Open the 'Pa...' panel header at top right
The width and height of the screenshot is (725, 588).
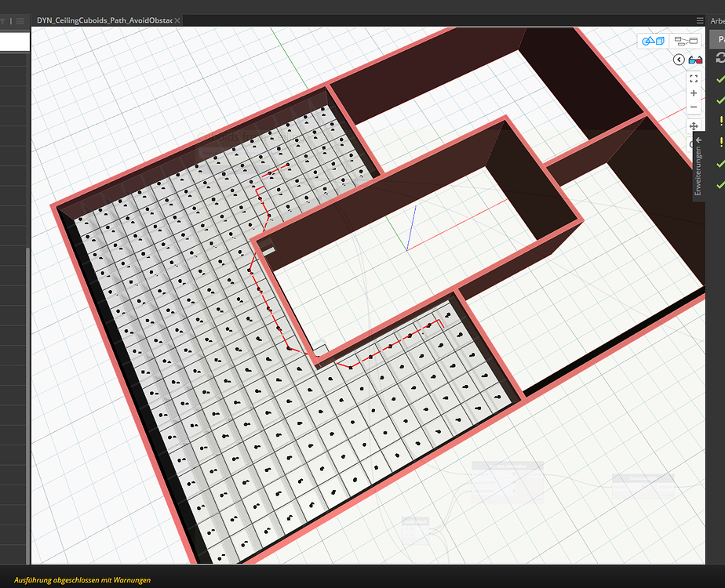(x=720, y=38)
